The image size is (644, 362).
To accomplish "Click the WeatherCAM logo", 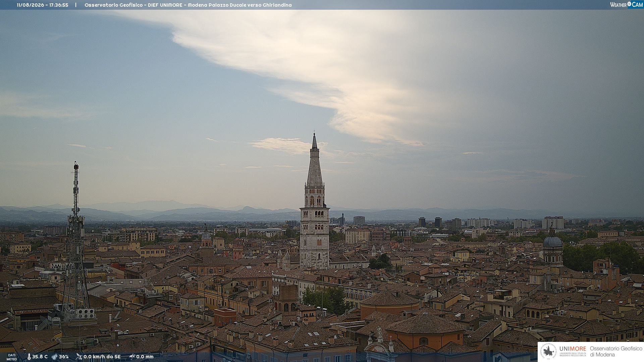I will (x=626, y=5).
